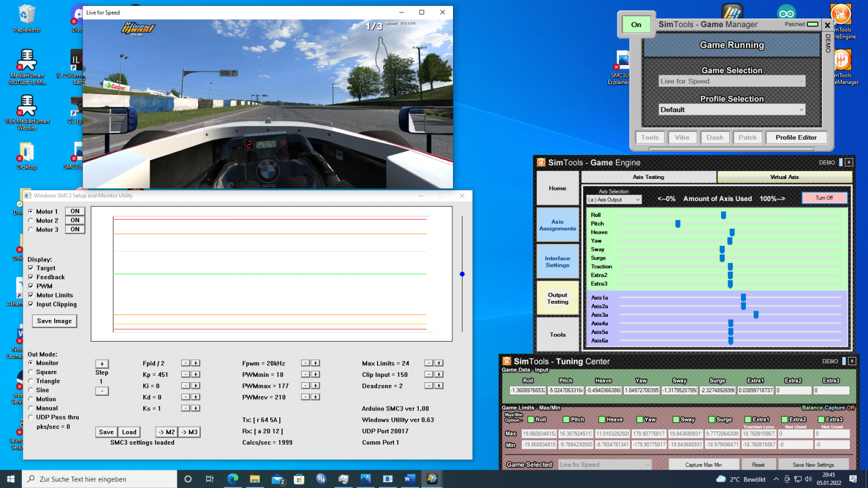This screenshot has height=488, width=868.
Task: Click Save Image button
Action: click(x=54, y=321)
